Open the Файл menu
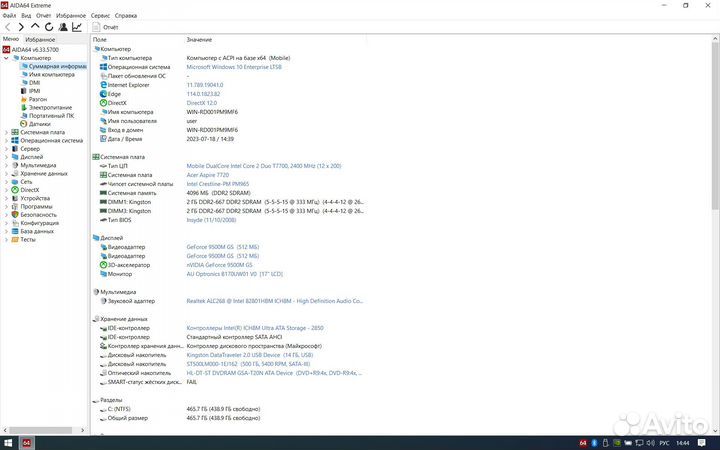 (9, 16)
